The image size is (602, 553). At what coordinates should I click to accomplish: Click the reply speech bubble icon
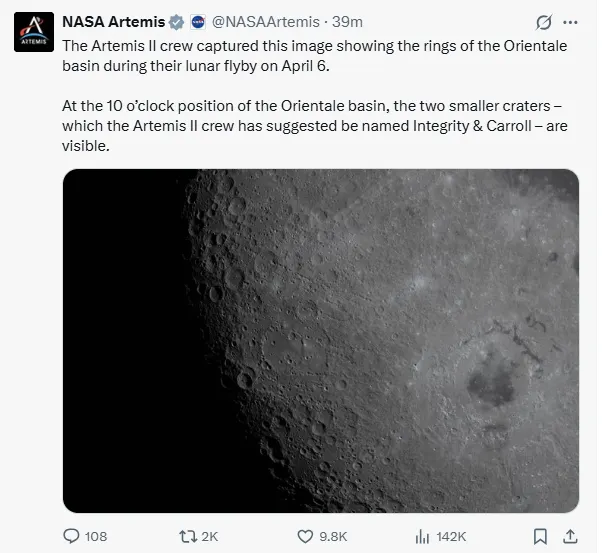[x=71, y=536]
